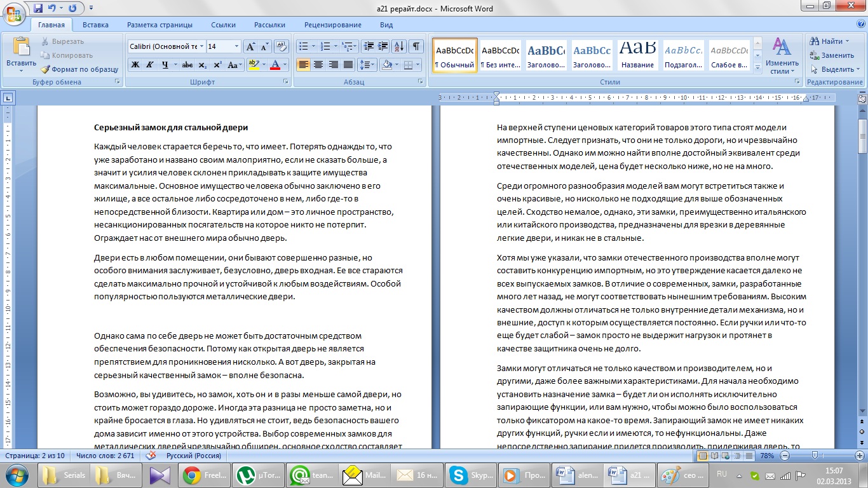868x488 pixels.
Task: Open Word help question mark icon
Action: [x=860, y=25]
